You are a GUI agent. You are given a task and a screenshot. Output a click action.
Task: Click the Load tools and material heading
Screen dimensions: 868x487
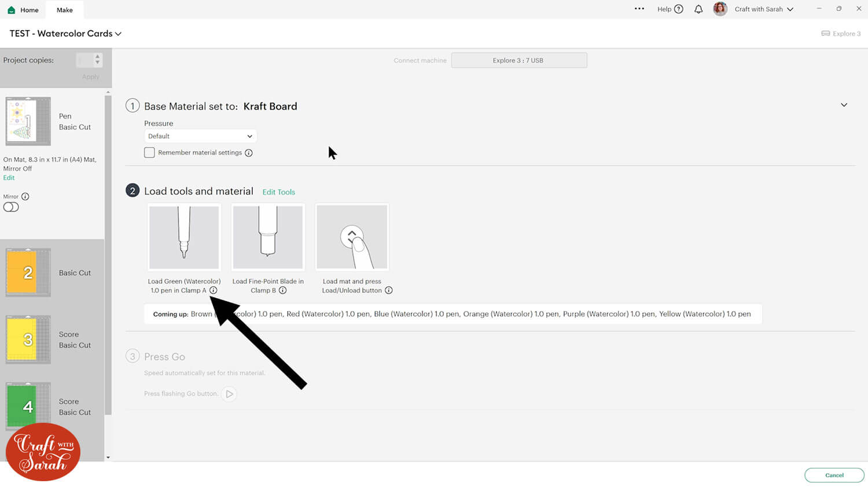[x=198, y=191]
